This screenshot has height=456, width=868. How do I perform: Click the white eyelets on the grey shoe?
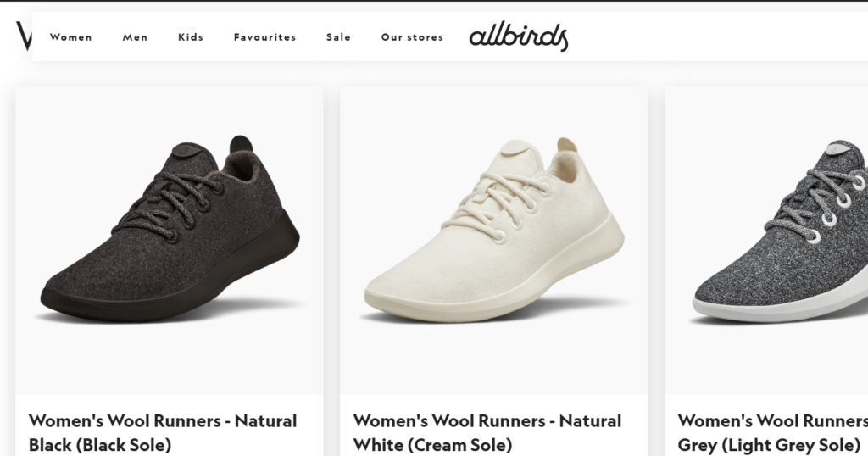(x=836, y=209)
